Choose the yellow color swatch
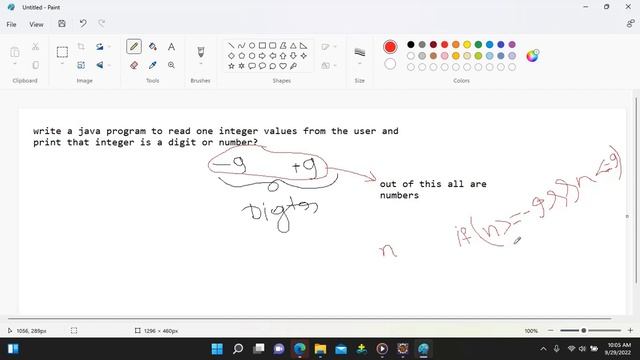The image size is (640, 360). [x=467, y=44]
